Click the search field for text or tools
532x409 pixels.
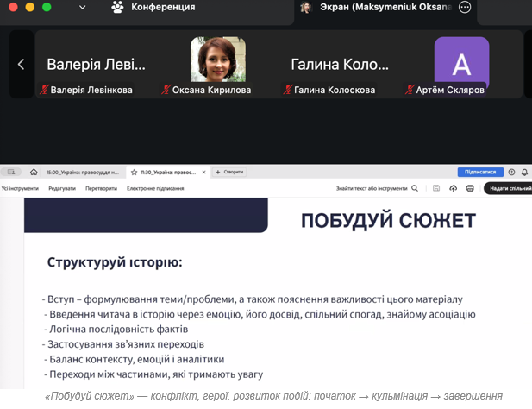coord(377,188)
